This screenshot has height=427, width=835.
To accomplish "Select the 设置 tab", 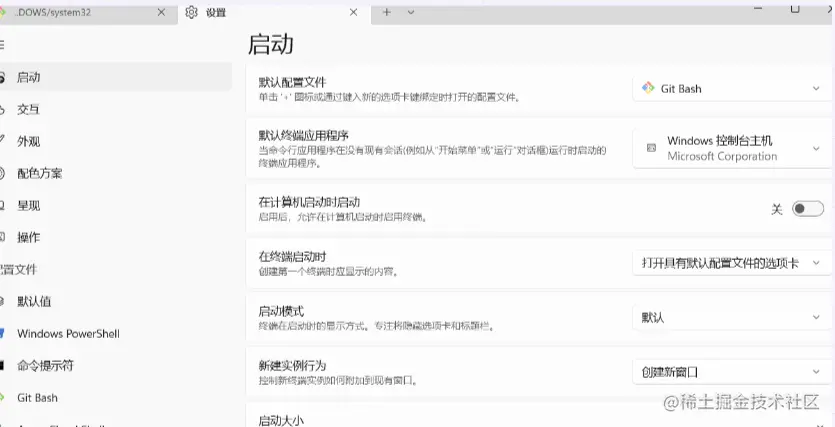I will tap(274, 12).
